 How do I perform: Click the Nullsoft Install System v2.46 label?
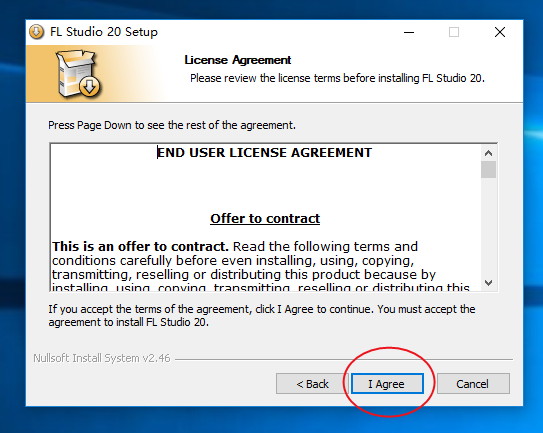(x=102, y=358)
